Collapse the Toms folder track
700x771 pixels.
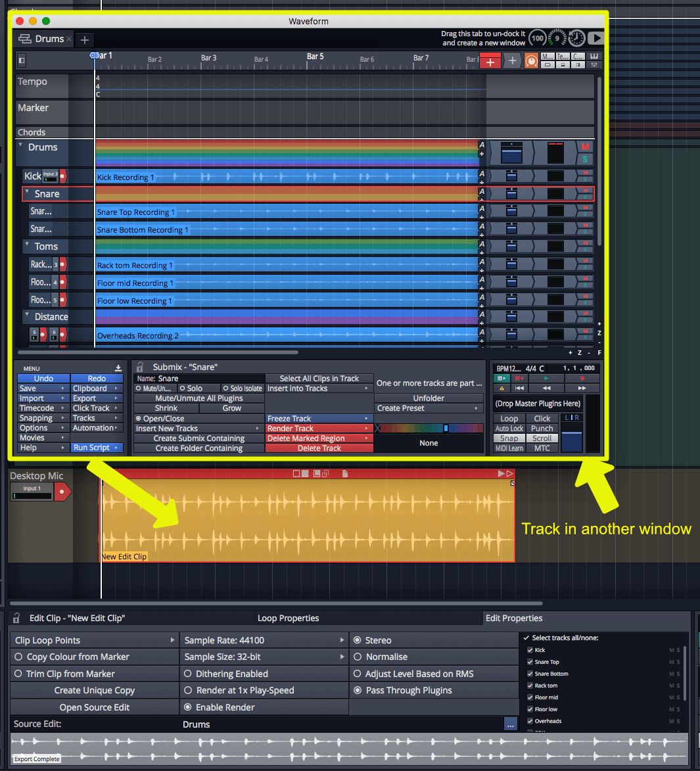click(27, 245)
